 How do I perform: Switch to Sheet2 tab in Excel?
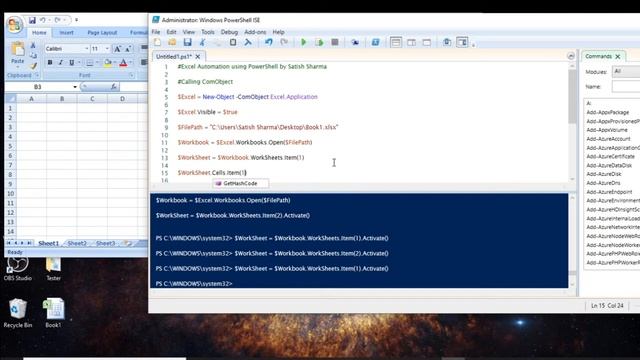pos(77,243)
